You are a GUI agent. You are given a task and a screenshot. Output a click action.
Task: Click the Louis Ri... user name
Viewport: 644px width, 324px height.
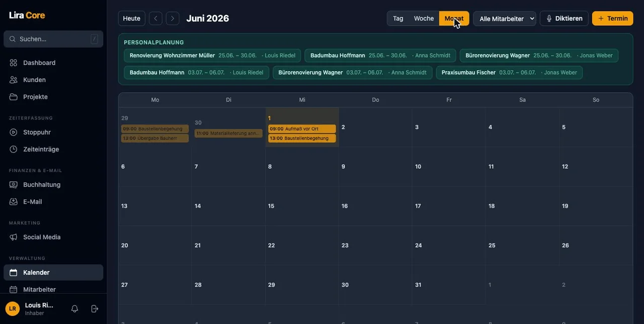pyautogui.click(x=39, y=305)
